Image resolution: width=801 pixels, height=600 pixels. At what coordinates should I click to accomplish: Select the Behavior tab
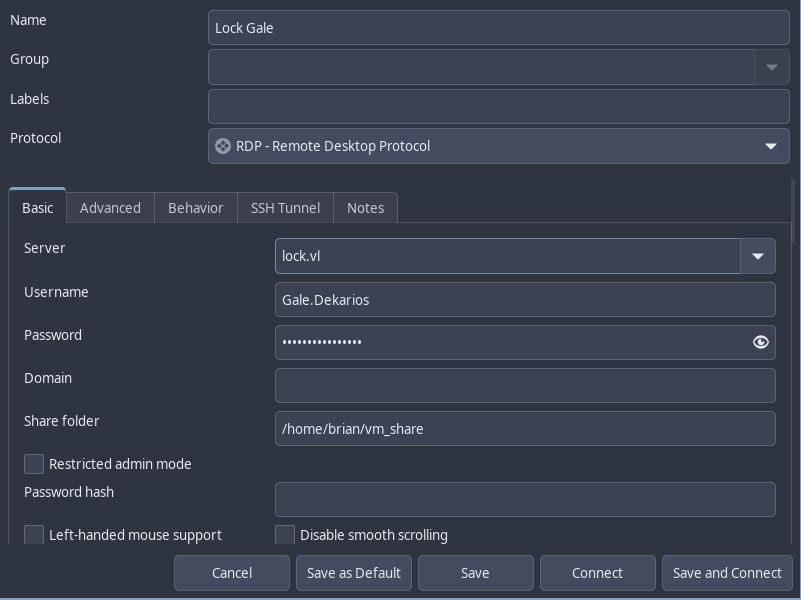(x=195, y=208)
